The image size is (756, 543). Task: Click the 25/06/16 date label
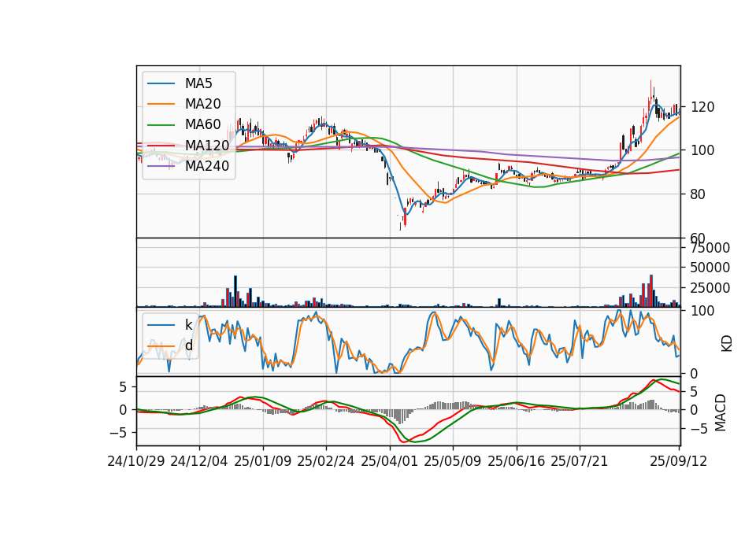[x=517, y=461]
